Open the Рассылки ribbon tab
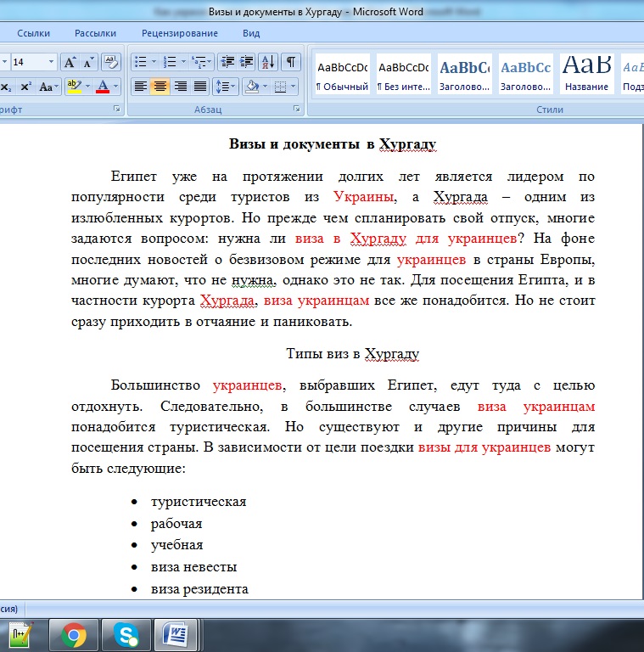 (x=95, y=33)
